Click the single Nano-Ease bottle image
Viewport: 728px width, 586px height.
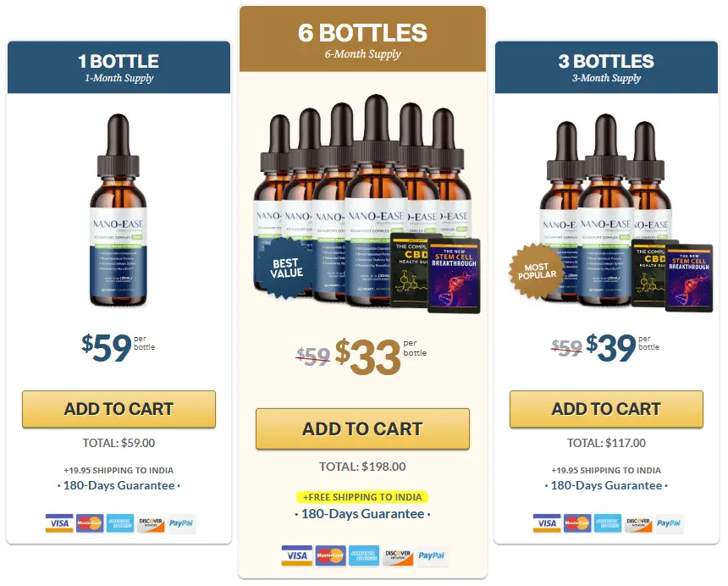(x=119, y=210)
